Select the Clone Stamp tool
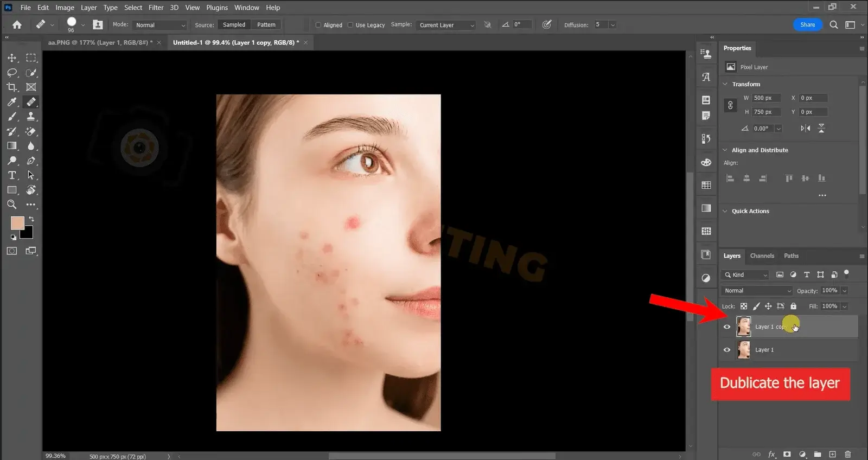This screenshot has height=460, width=868. tap(31, 117)
